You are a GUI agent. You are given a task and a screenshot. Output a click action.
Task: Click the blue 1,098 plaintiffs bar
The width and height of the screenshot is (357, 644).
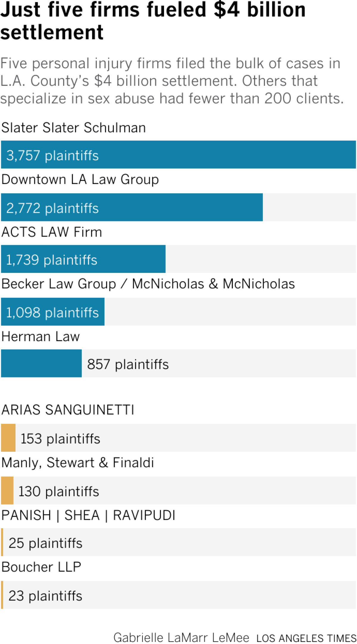[x=53, y=312]
